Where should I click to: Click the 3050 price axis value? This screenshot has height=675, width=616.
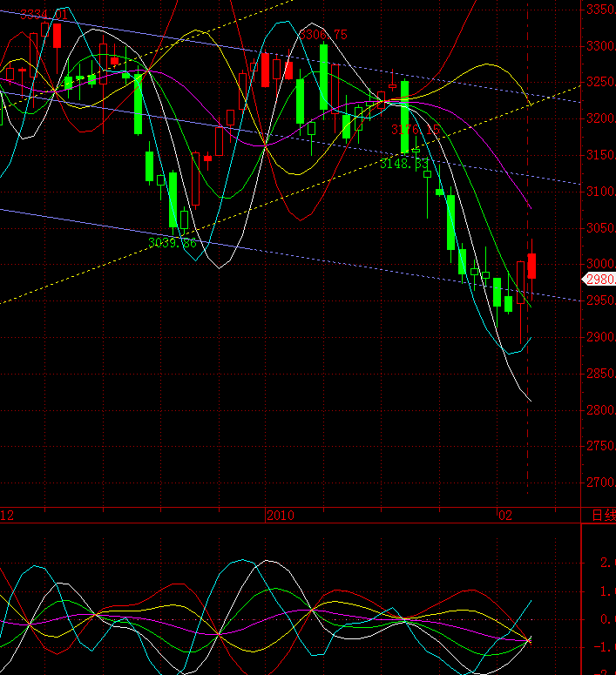[601, 227]
